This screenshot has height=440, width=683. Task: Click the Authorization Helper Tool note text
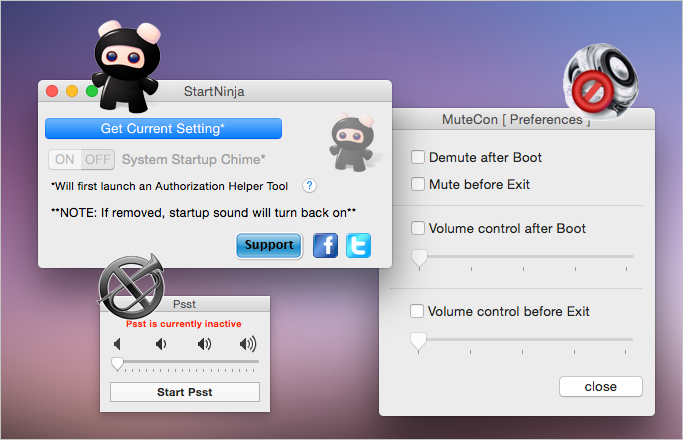tap(169, 186)
